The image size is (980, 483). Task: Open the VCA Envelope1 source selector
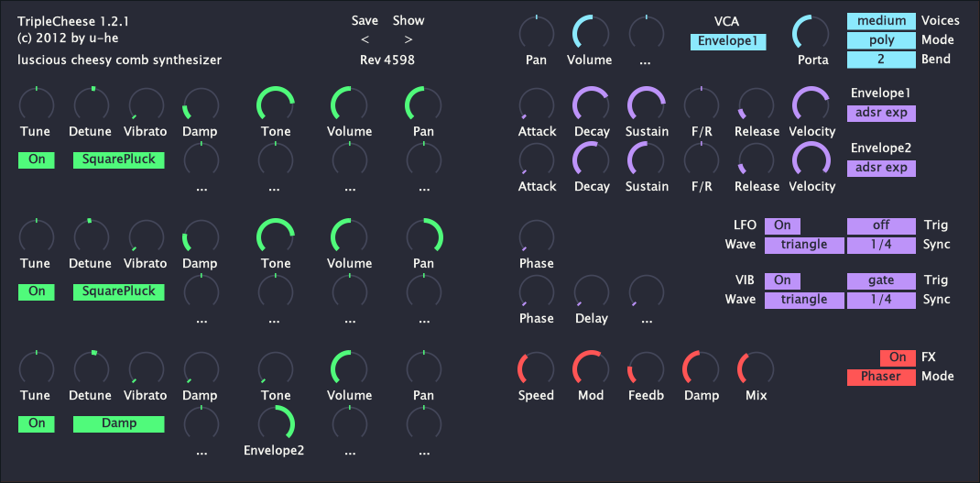[728, 42]
